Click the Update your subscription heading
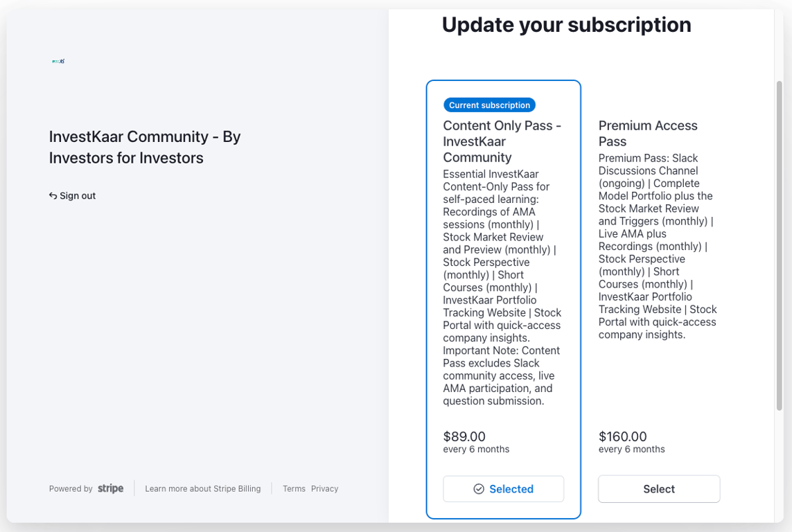This screenshot has width=792, height=532. pyautogui.click(x=566, y=25)
